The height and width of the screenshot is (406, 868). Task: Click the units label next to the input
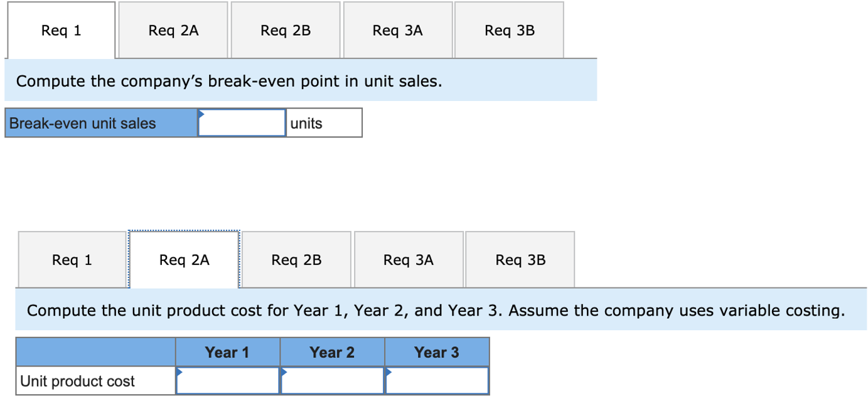point(306,122)
